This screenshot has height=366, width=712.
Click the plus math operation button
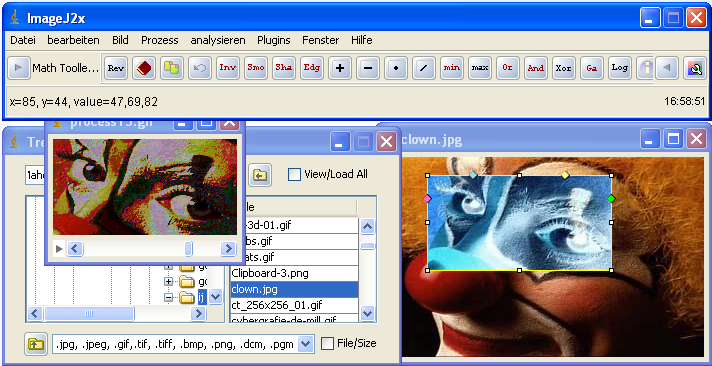(x=340, y=68)
